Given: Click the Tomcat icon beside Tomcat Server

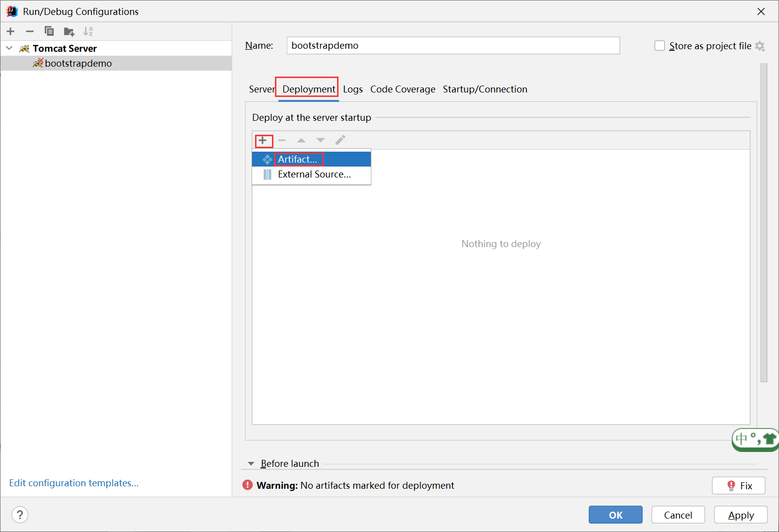Looking at the screenshot, I should click(x=24, y=48).
